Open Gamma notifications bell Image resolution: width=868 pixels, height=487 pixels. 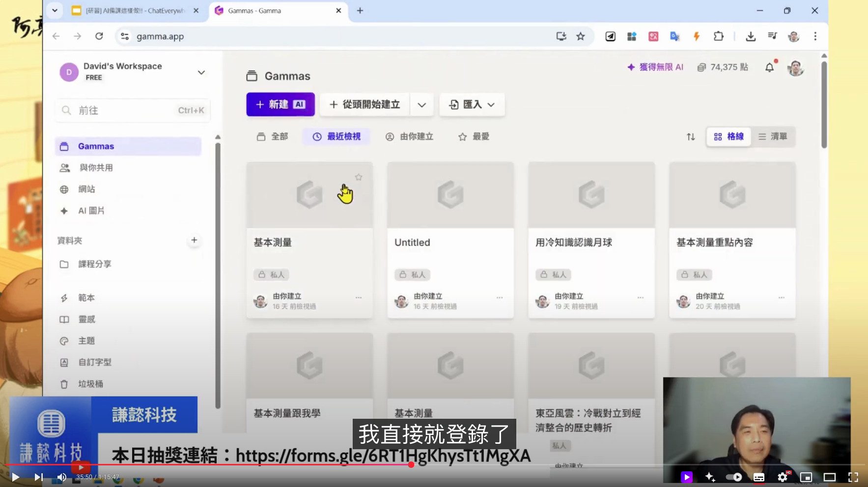(770, 67)
